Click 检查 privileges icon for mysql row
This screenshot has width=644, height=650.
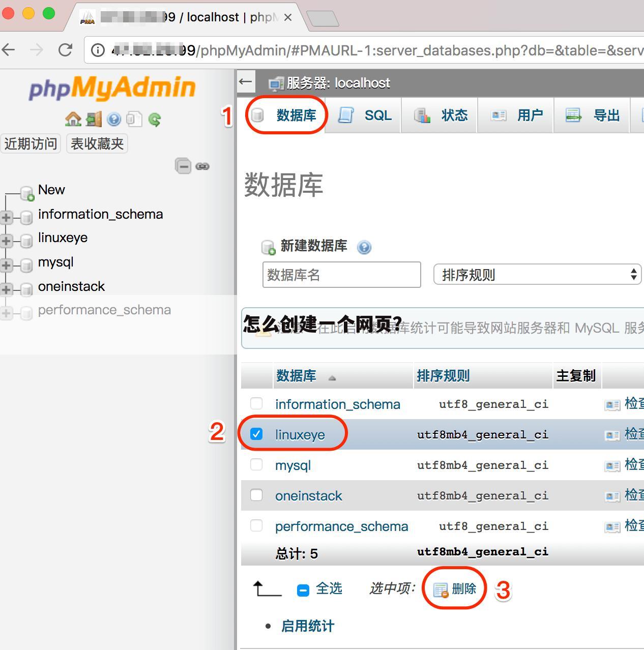[612, 466]
